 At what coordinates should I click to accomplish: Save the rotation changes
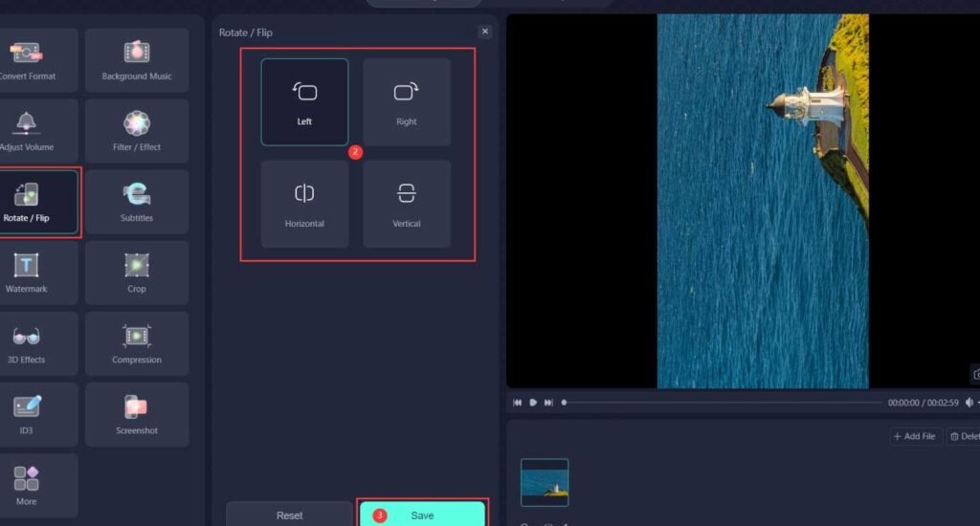coord(422,515)
